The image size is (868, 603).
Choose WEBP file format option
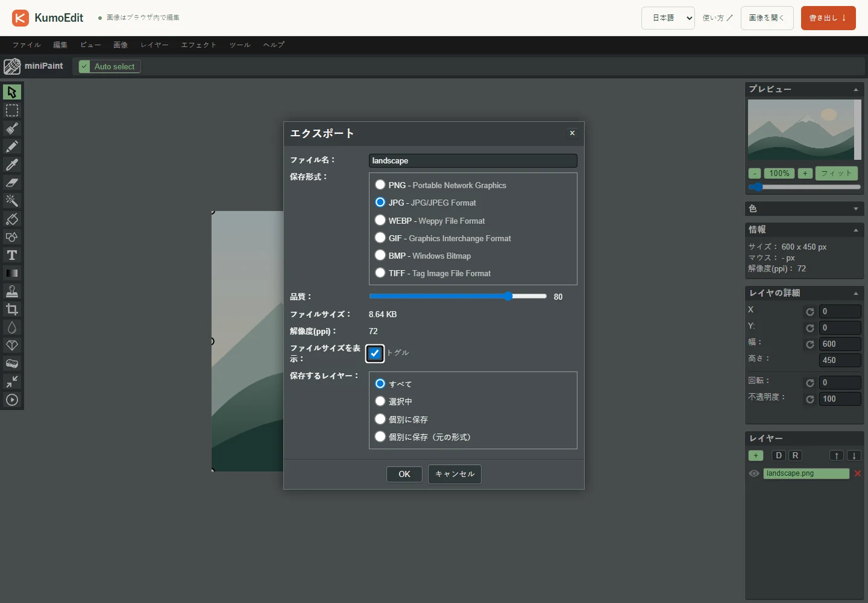click(x=380, y=220)
